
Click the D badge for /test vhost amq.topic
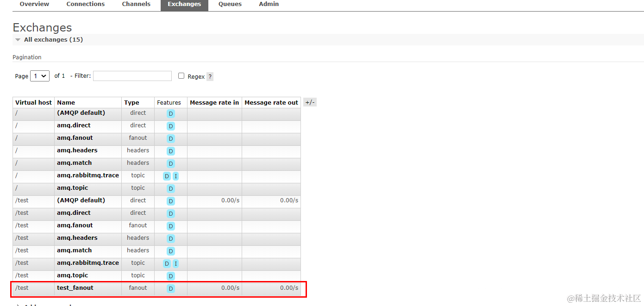pyautogui.click(x=171, y=276)
